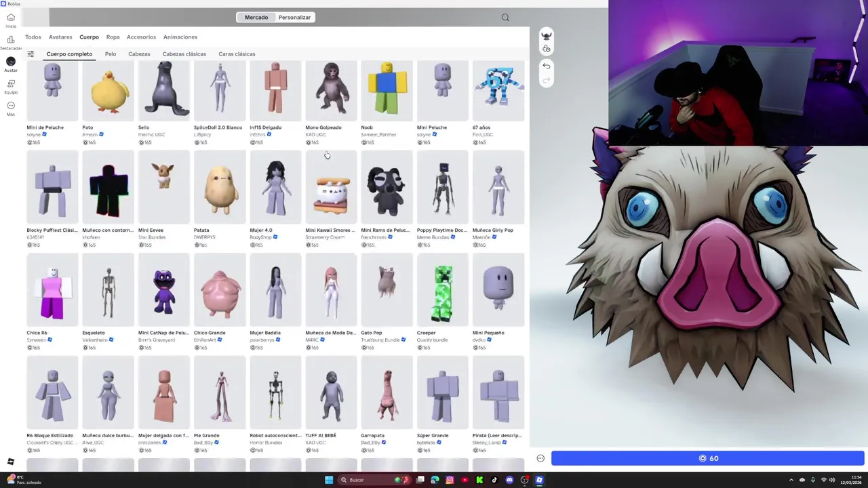Click the 'Mujer Baddie' item title
This screenshot has height=488, width=868.
tap(265, 333)
